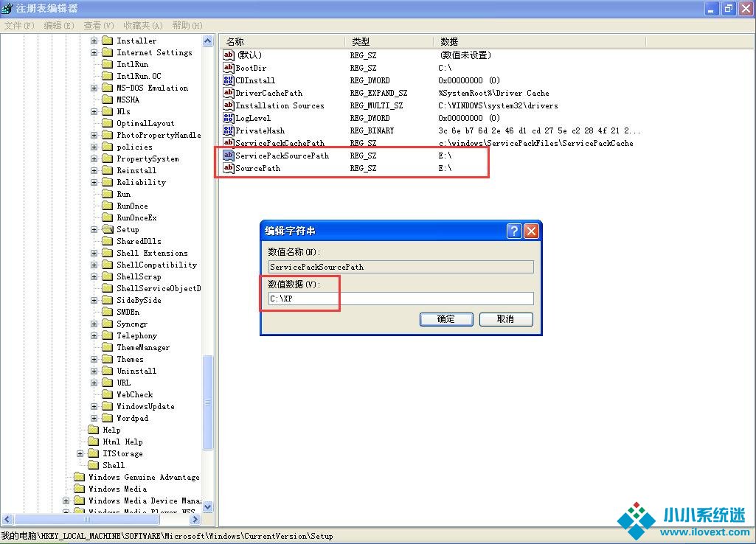Viewport: 756px width, 544px height.
Task: Click the tree scroll up arrow
Action: pyautogui.click(x=208, y=41)
